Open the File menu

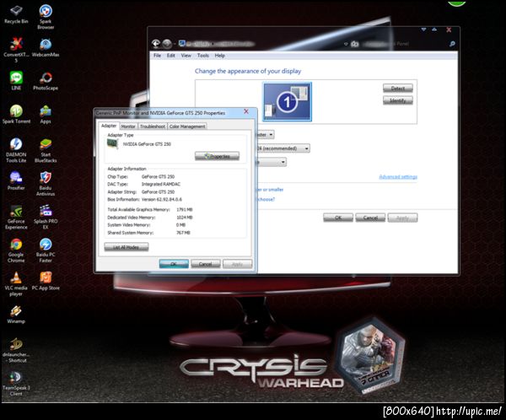[x=157, y=56]
